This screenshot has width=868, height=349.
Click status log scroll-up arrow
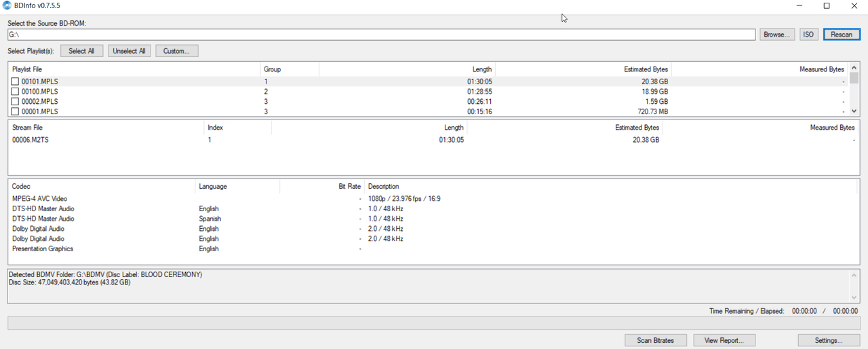854,274
